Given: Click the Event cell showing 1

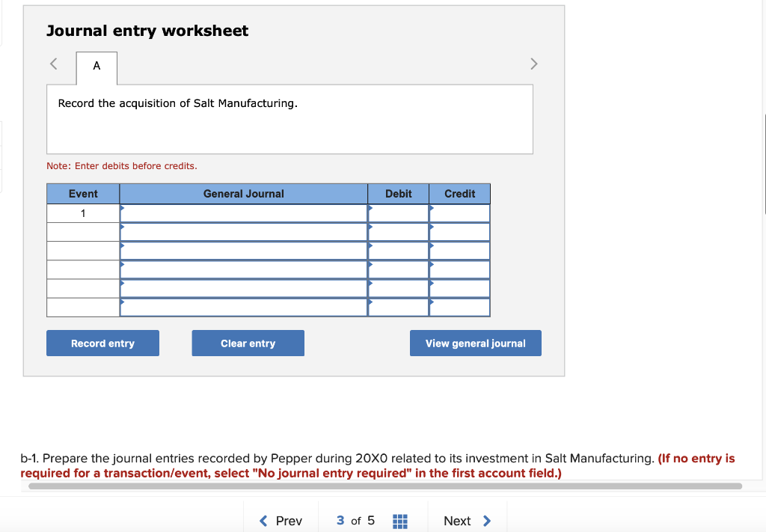Looking at the screenshot, I should click(83, 213).
